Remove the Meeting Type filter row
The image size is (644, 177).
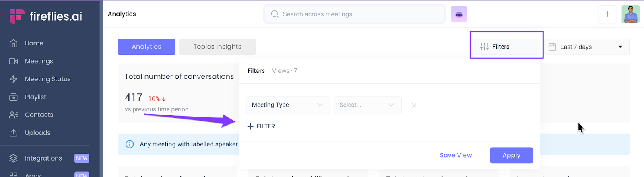point(414,105)
